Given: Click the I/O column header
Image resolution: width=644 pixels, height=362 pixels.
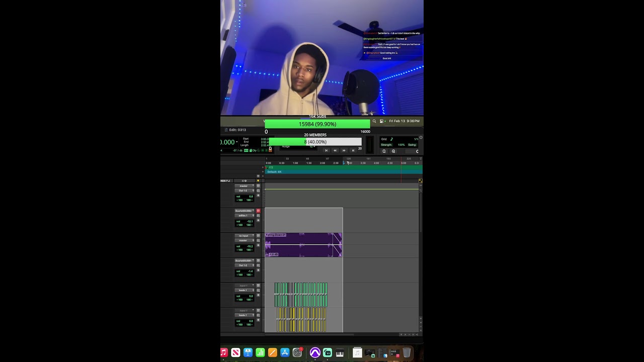Looking at the screenshot, I should tap(244, 180).
